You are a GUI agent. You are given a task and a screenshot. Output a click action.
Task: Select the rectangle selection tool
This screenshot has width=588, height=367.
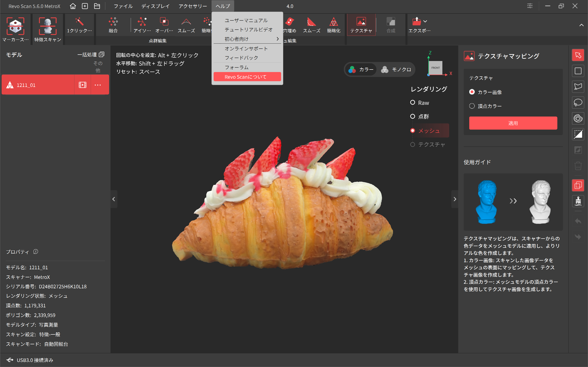pyautogui.click(x=578, y=71)
